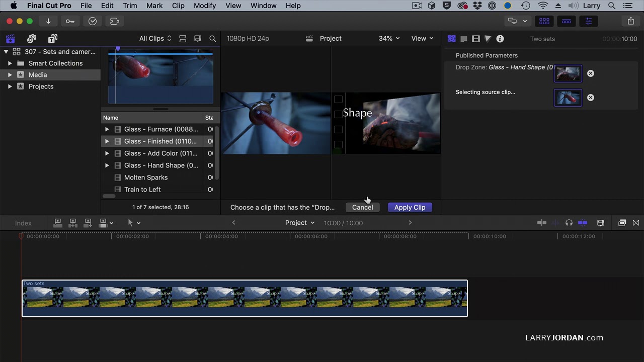Viewport: 644px width, 362px height.
Task: Toggle the timeline panel visibility button
Action: [567, 21]
